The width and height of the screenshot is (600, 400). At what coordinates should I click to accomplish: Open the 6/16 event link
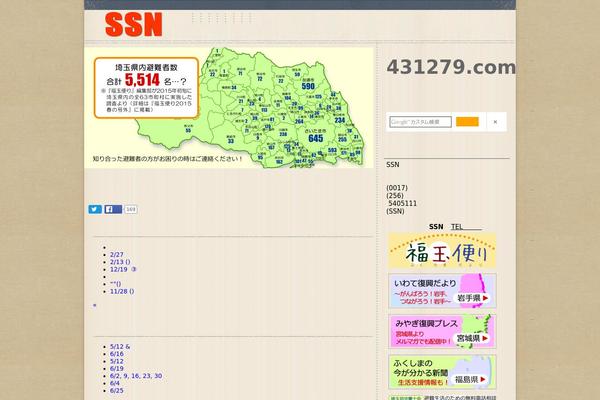[x=117, y=354]
